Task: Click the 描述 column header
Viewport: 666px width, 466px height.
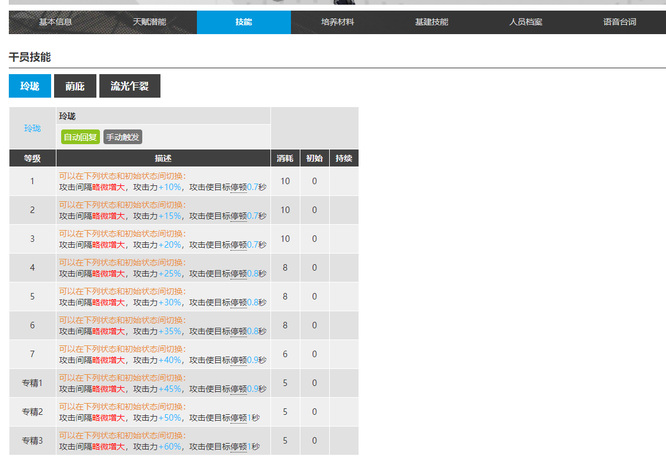Action: pyautogui.click(x=163, y=158)
